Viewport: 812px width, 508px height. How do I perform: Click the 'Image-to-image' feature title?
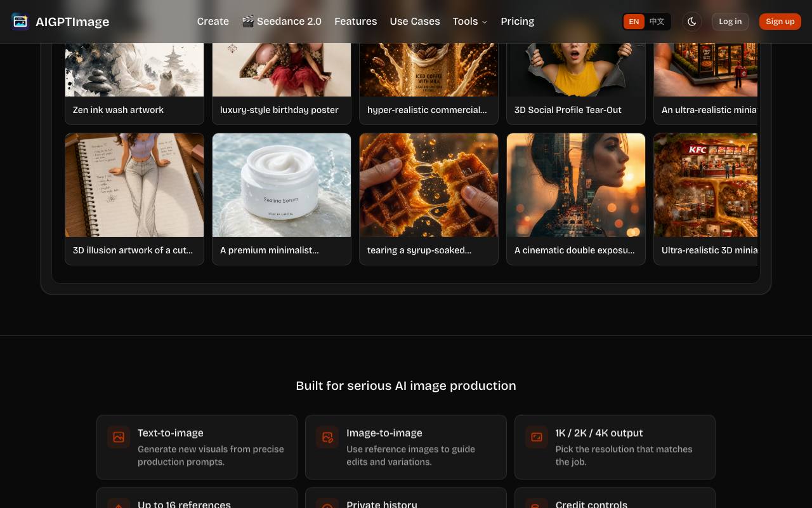384,433
